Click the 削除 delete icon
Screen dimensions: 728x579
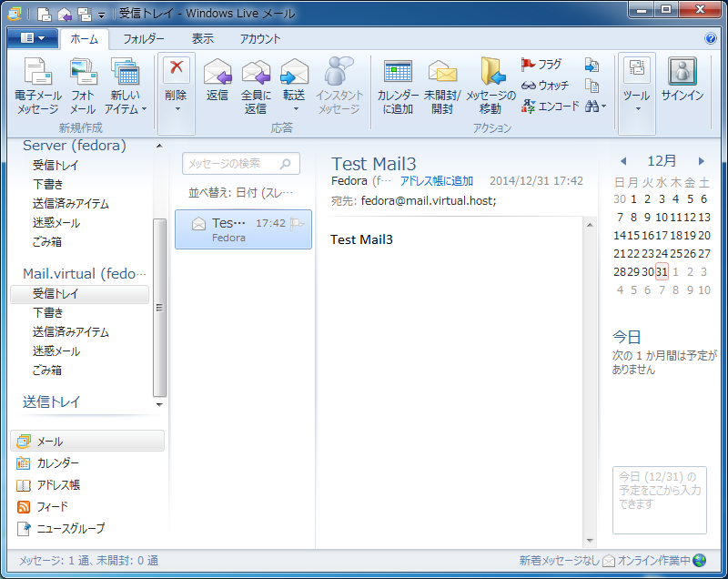(x=177, y=71)
